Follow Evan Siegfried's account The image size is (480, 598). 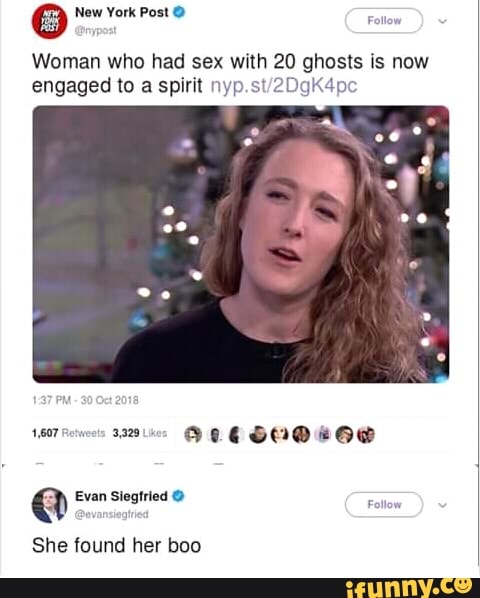tap(384, 505)
